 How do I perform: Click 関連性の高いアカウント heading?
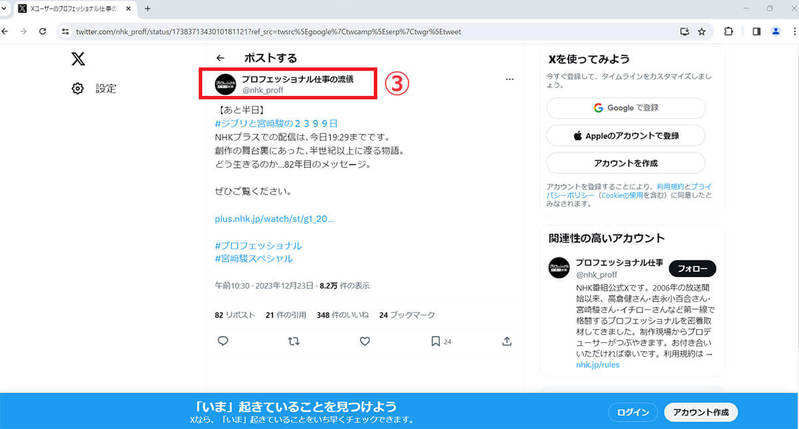click(x=606, y=238)
